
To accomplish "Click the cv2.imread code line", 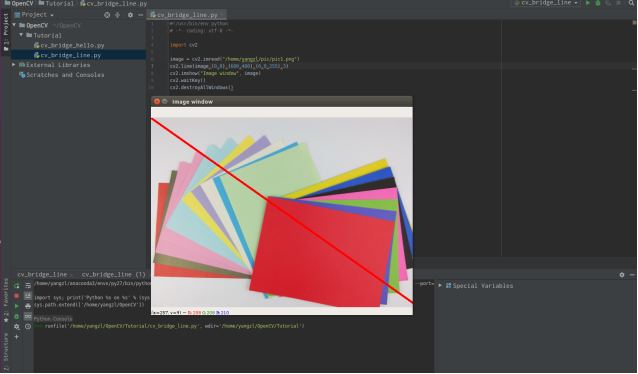I will 234,59.
